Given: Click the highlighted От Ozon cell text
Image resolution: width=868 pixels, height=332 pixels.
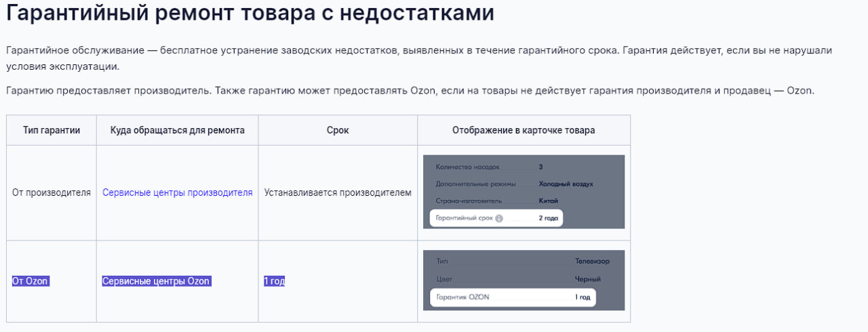Looking at the screenshot, I should tap(31, 281).
